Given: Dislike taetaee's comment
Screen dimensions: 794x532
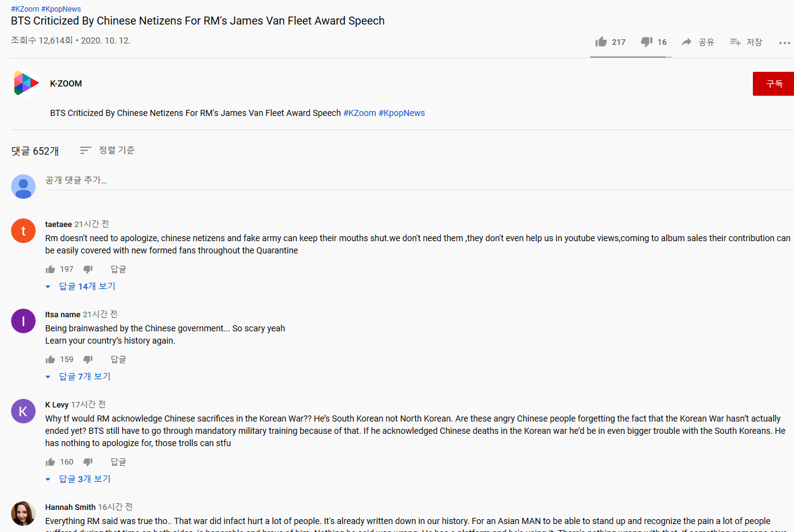Looking at the screenshot, I should point(88,269).
